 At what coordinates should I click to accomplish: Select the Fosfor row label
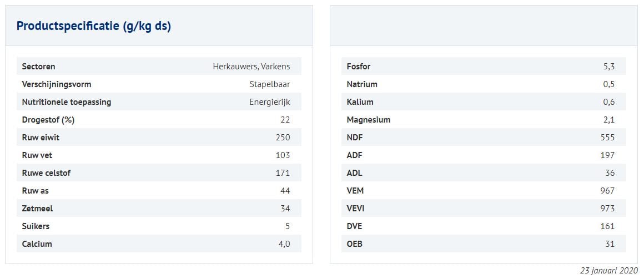359,67
